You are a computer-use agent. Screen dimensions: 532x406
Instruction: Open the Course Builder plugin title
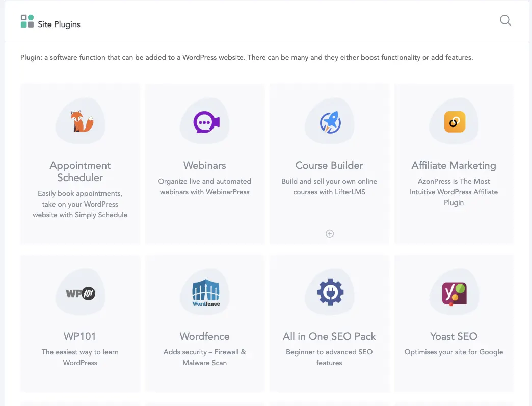(x=329, y=165)
